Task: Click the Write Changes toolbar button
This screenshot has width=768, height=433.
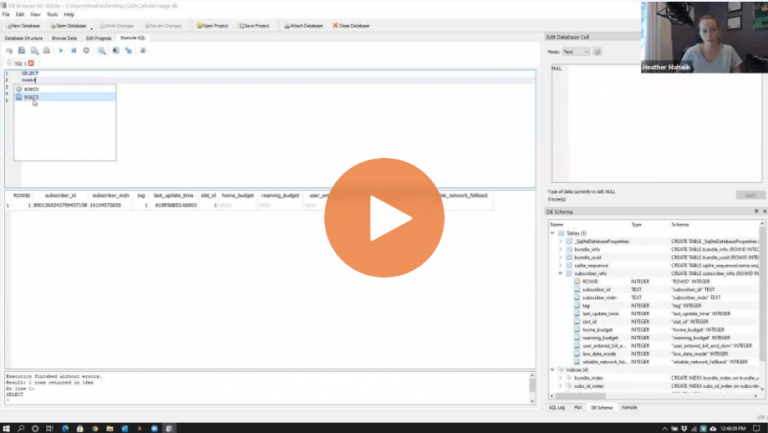Action: [x=117, y=25]
